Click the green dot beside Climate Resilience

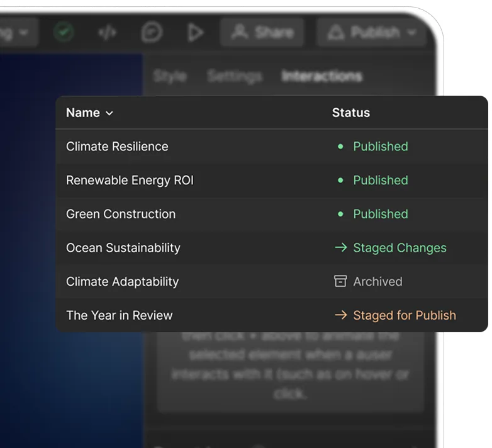coord(340,147)
